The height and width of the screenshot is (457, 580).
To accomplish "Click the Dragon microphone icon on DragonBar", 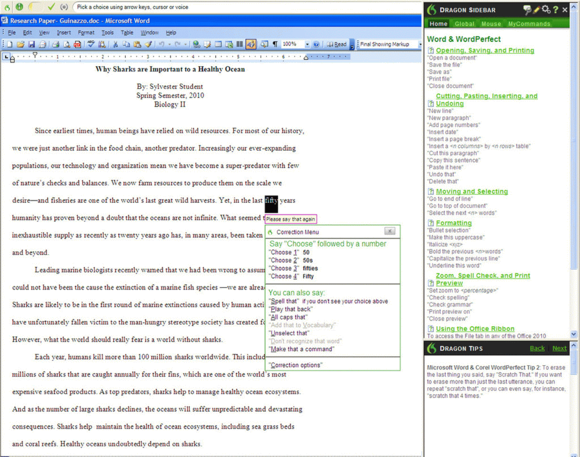I will (x=19, y=7).
